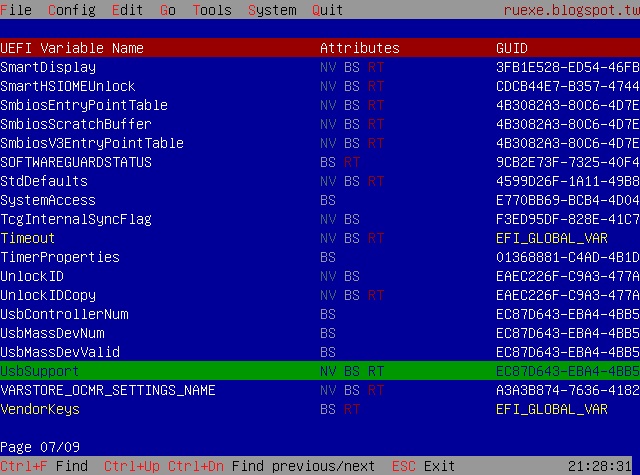Screen dimensions: 640x475
Task: Click GUID 3FB1E528-ED54-46FB of SmartDisplay
Action: click(x=568, y=67)
